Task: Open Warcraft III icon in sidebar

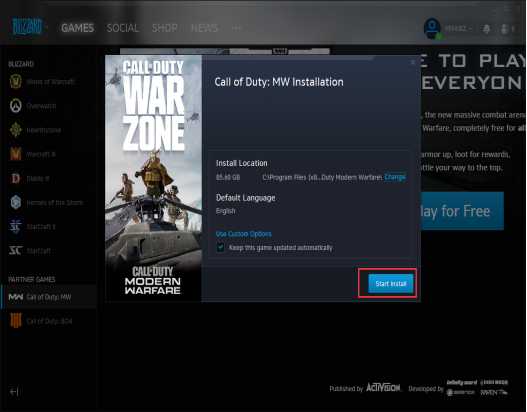Action: 15,154
